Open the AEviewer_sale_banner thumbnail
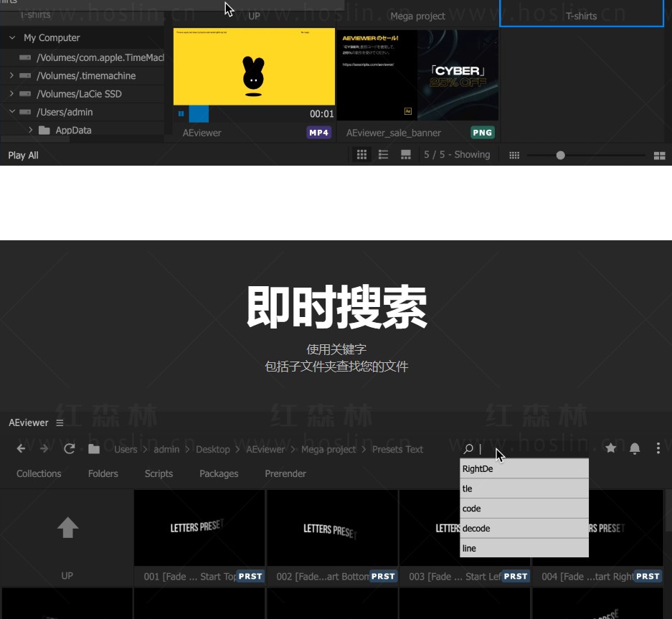Screen dimensions: 672x619 tap(417, 75)
